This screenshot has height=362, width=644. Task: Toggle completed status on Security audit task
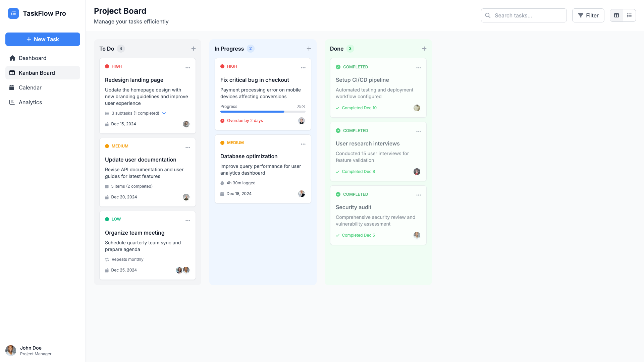(338, 194)
